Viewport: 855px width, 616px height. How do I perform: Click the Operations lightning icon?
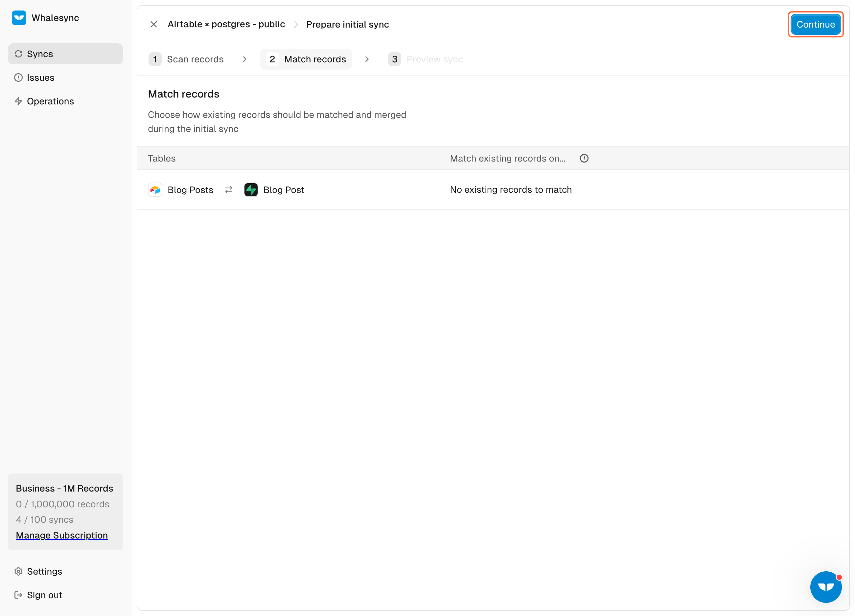18,101
